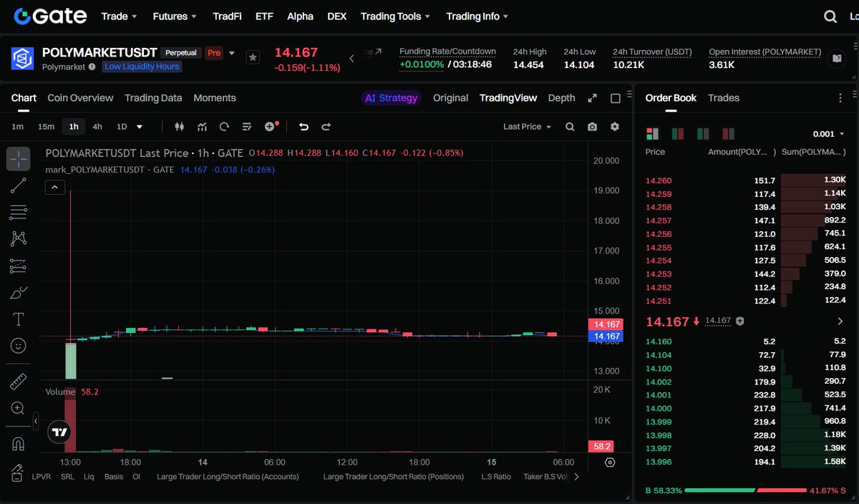Select the 4h timeframe
859x504 pixels.
[x=97, y=127]
